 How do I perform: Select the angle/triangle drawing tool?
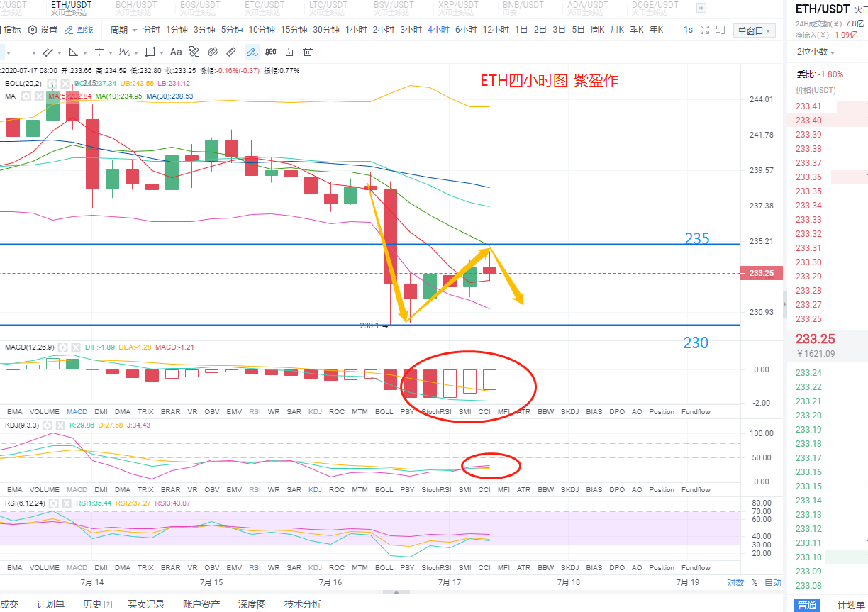[x=73, y=52]
